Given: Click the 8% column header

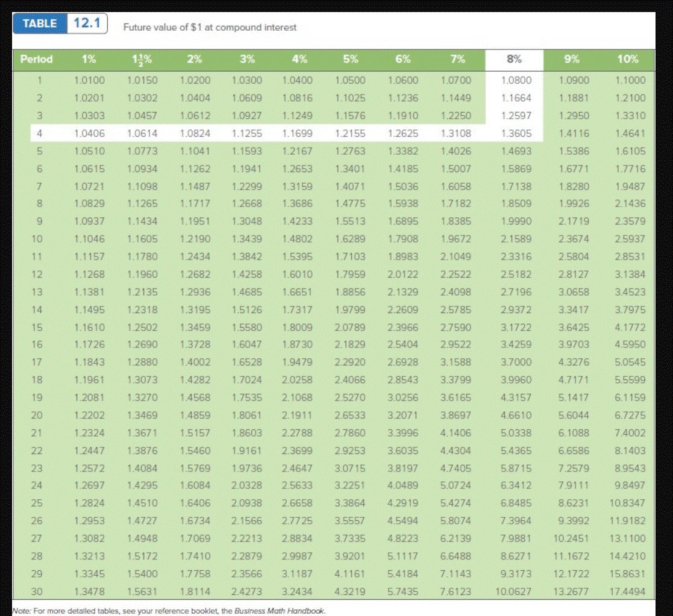Looking at the screenshot, I should click(514, 59).
